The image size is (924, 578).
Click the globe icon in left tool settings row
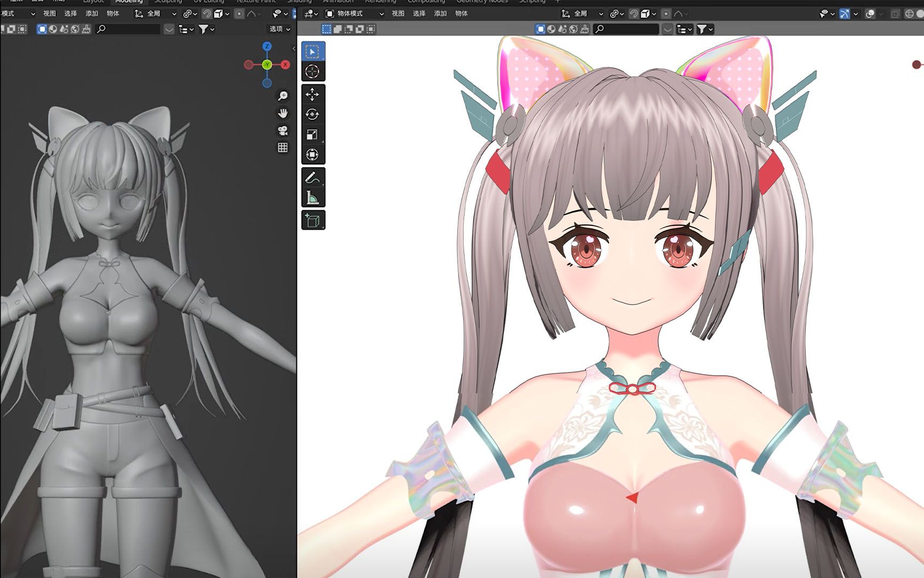pyautogui.click(x=75, y=29)
